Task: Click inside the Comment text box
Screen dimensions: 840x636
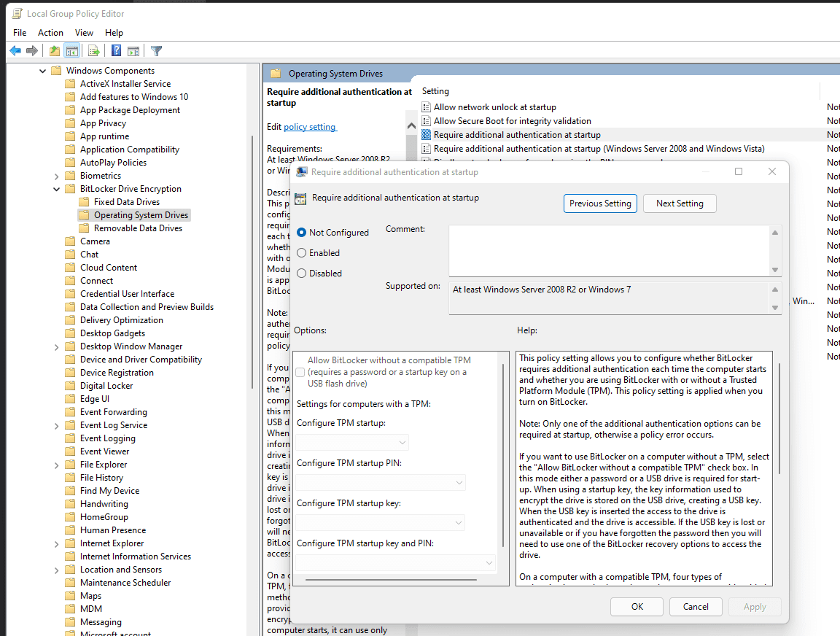Action: (x=609, y=251)
